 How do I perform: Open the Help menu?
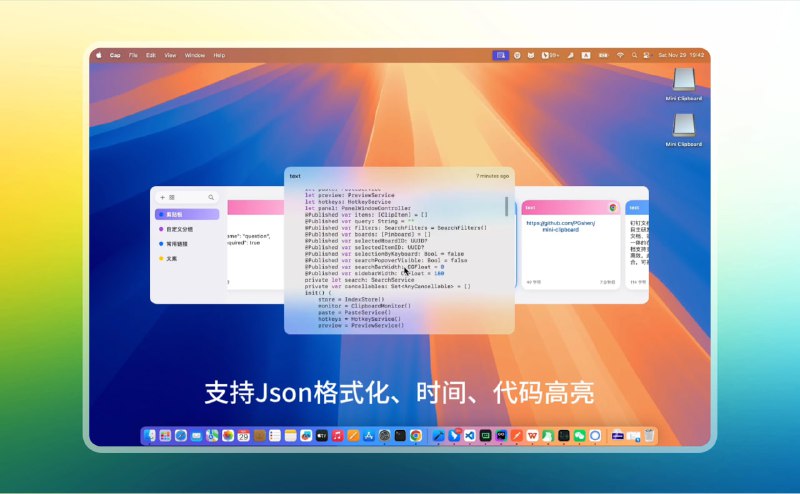pos(219,55)
